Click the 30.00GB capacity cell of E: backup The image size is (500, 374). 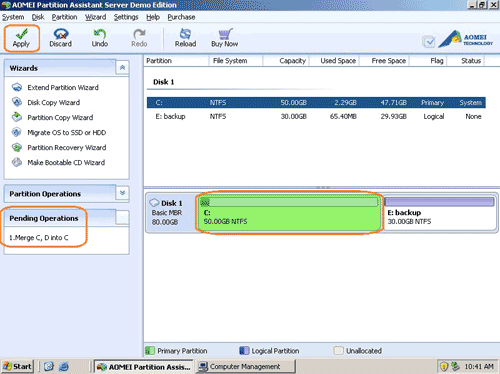293,116
